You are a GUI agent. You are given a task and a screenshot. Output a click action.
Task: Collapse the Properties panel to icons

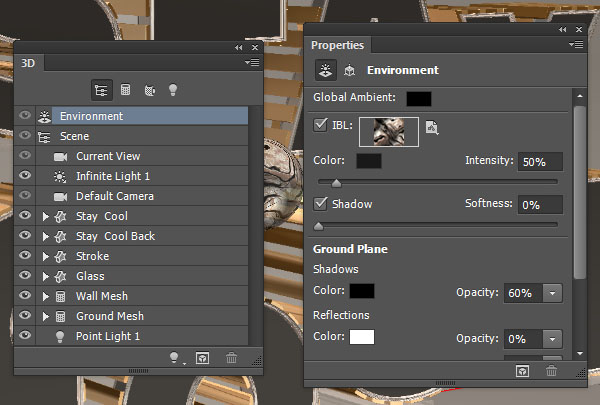(562, 29)
